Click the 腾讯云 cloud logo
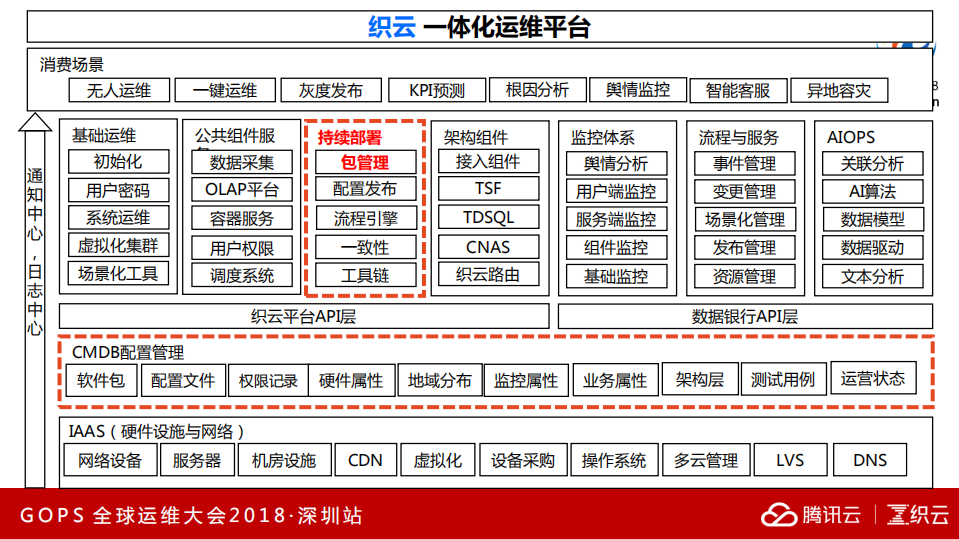This screenshot has height=539, width=959. click(810, 515)
